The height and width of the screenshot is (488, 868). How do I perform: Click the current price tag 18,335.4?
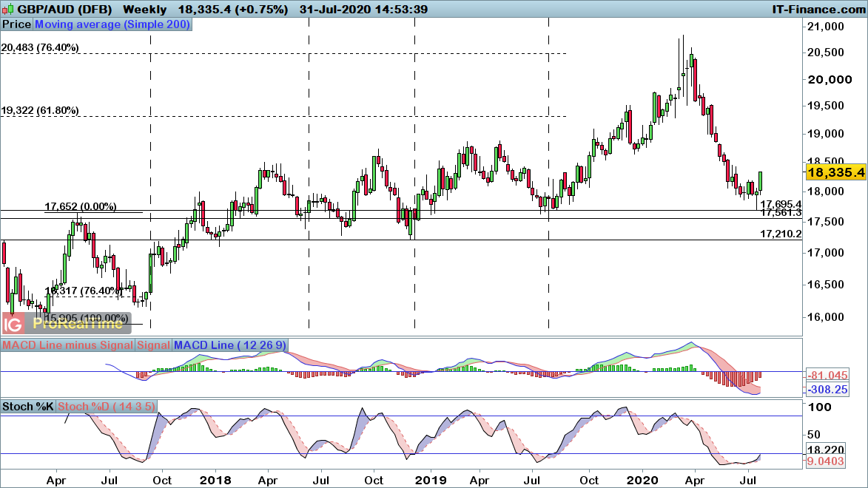pyautogui.click(x=836, y=172)
